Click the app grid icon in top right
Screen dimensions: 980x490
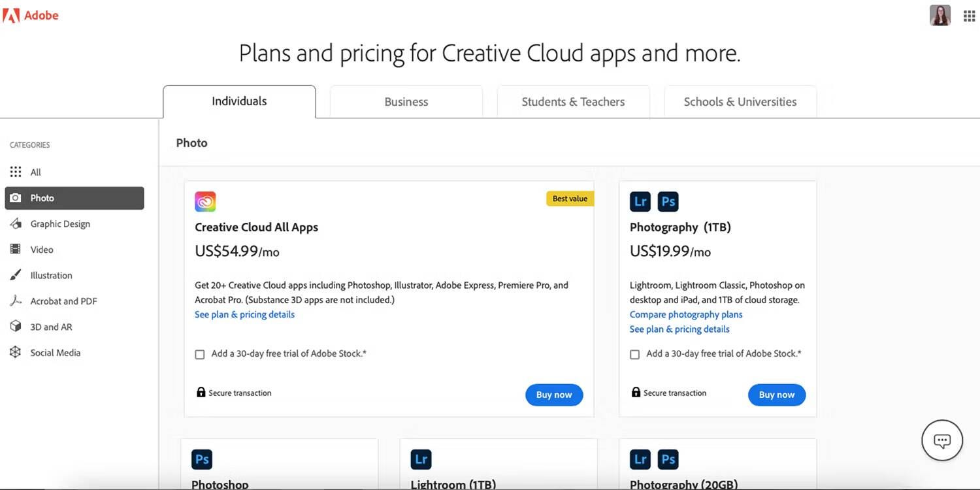coord(969,15)
